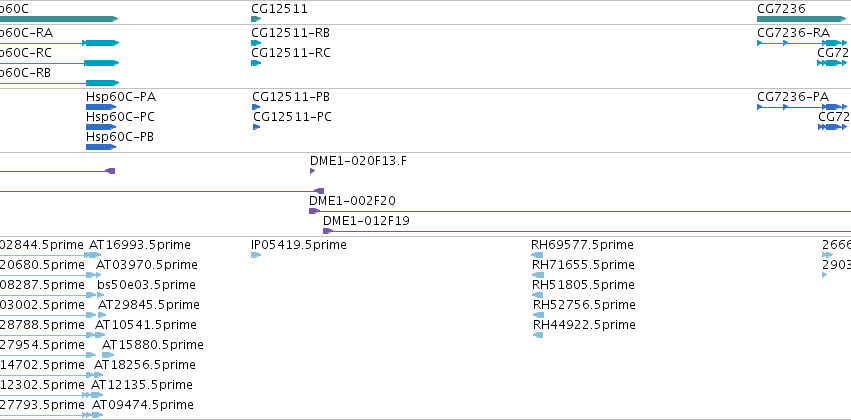Select the blue glyph beneath CG7236-PA
Image resolution: width=851 pixels, height=420 pixels.
coord(802,107)
